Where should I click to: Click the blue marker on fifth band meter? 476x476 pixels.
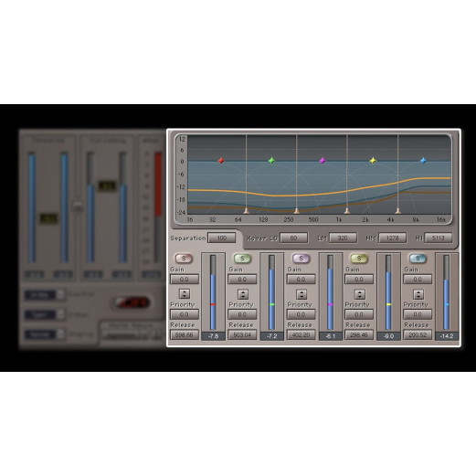coord(447,304)
